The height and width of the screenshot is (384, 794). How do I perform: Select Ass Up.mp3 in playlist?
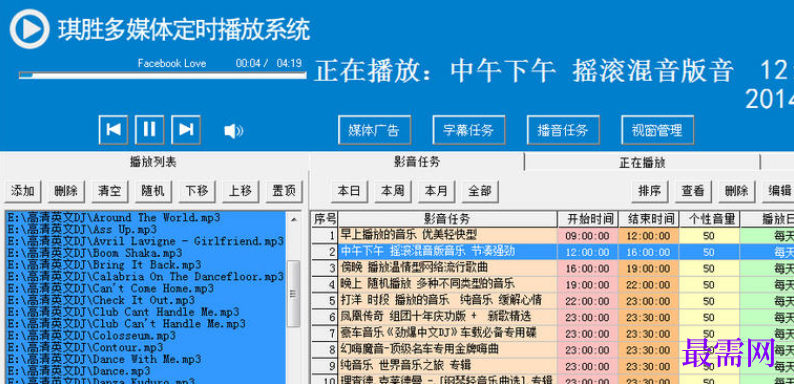[145, 229]
